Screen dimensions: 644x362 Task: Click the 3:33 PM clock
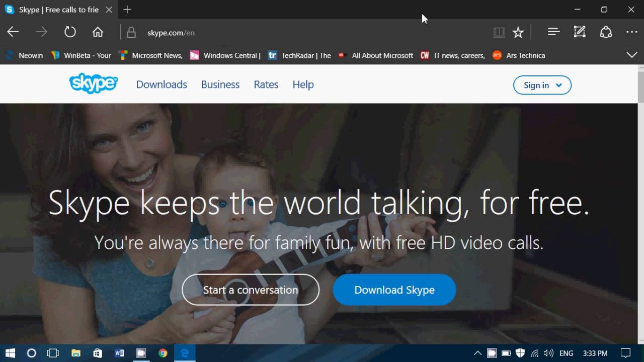595,353
